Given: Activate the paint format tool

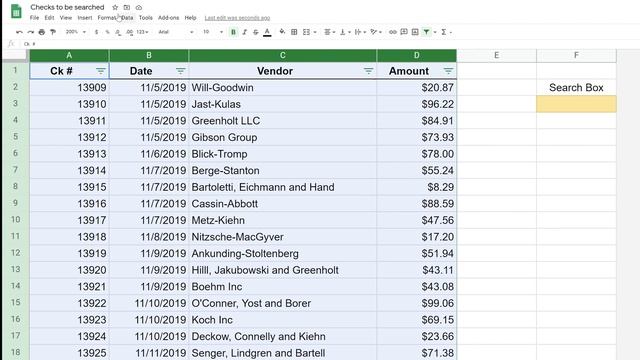Looking at the screenshot, I should coord(53,32).
